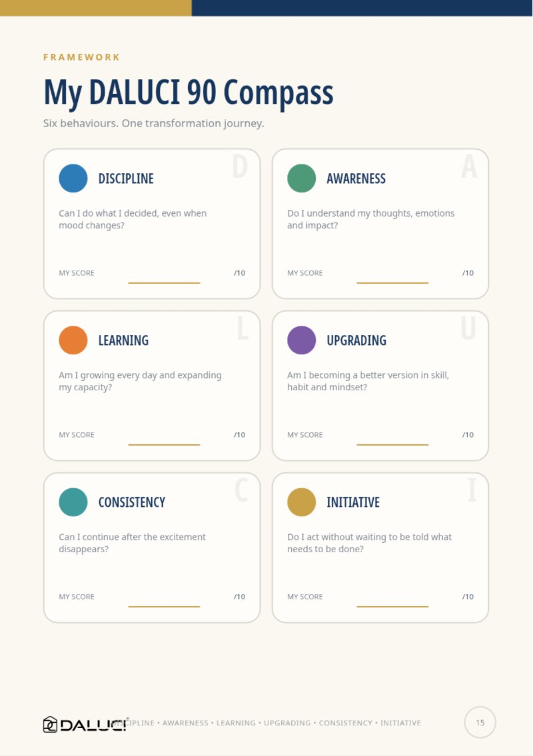533x756 pixels.
Task: Click the teal Consistency circle icon
Action: coord(73,502)
